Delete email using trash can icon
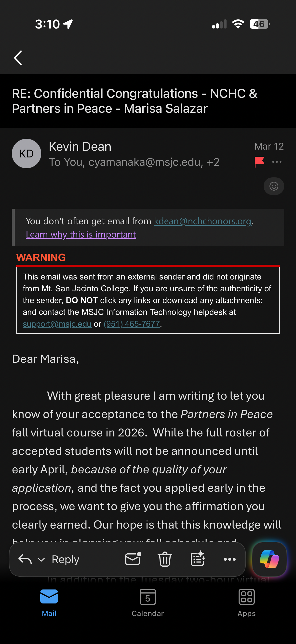This screenshot has height=644, width=296. point(165,559)
